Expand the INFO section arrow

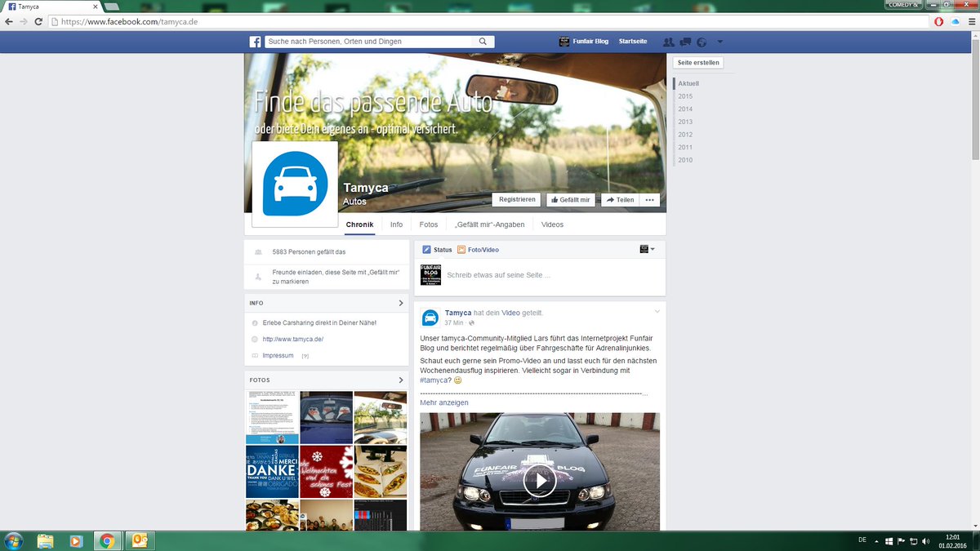point(401,303)
